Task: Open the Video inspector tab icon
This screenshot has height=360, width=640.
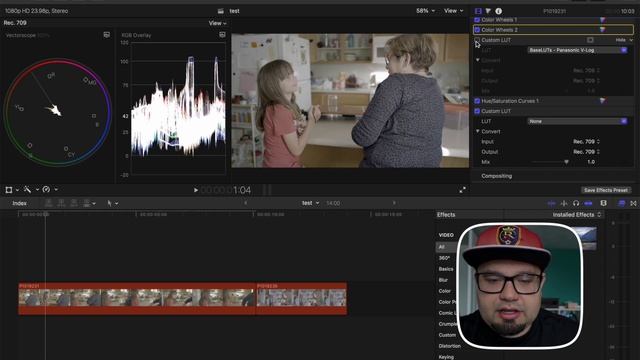Action: pos(478,11)
